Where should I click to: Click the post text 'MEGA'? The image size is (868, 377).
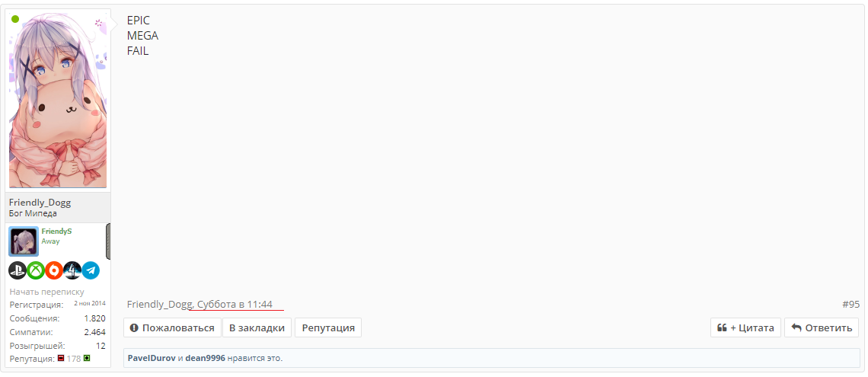[143, 36]
